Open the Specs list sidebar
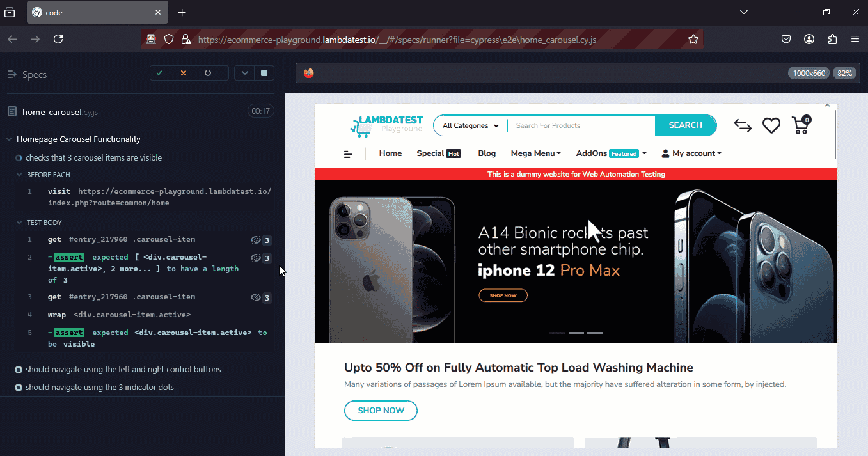 pyautogui.click(x=11, y=74)
